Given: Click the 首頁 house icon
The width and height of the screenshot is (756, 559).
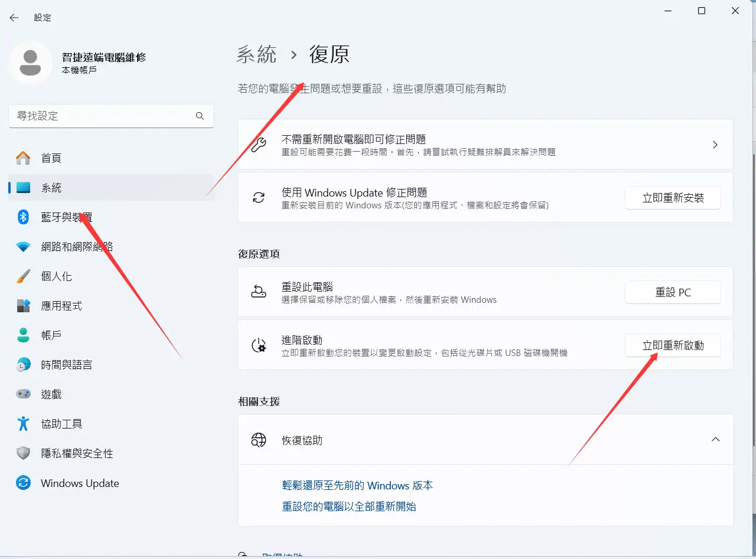Looking at the screenshot, I should (23, 158).
